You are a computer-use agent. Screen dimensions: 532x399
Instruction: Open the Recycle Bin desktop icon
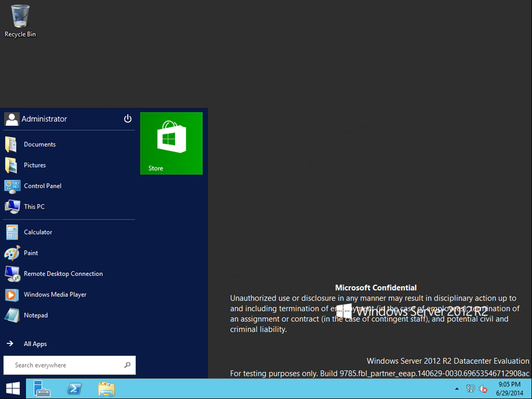(x=20, y=20)
